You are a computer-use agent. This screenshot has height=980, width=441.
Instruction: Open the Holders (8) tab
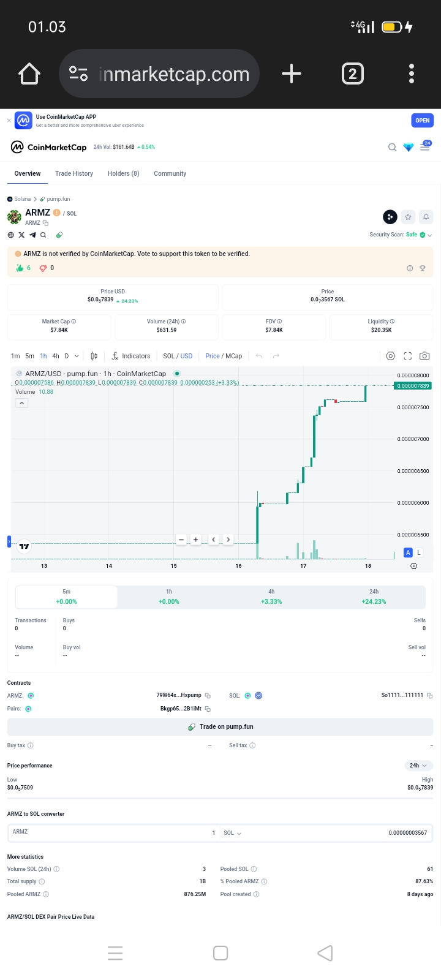[x=123, y=174]
